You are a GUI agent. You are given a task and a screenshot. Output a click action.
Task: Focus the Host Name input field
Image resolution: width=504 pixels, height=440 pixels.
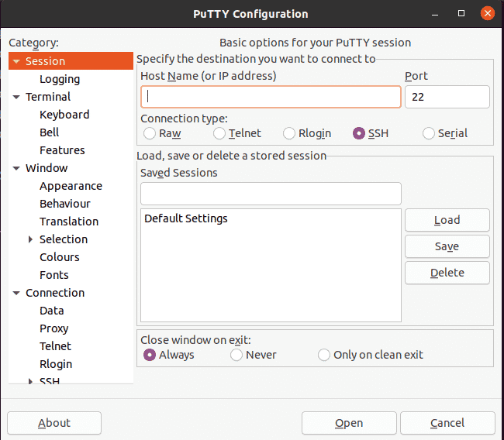pyautogui.click(x=271, y=97)
